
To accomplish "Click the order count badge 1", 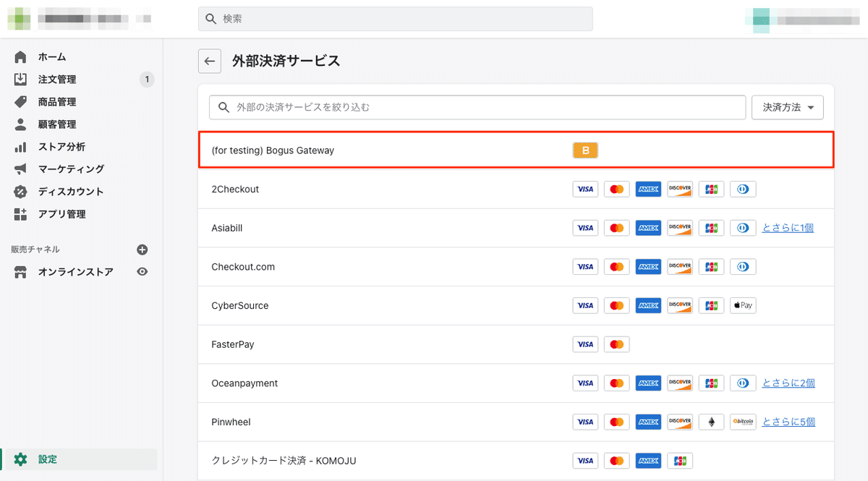I will 147,80.
